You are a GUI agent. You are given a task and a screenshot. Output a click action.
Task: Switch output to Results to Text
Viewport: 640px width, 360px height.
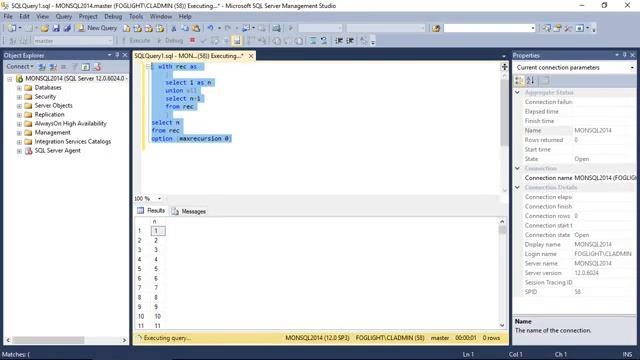tap(276, 40)
